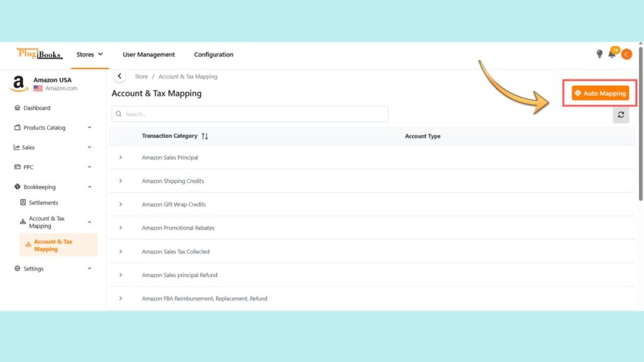Click in the Search field
This screenshot has height=362, width=644.
250,114
